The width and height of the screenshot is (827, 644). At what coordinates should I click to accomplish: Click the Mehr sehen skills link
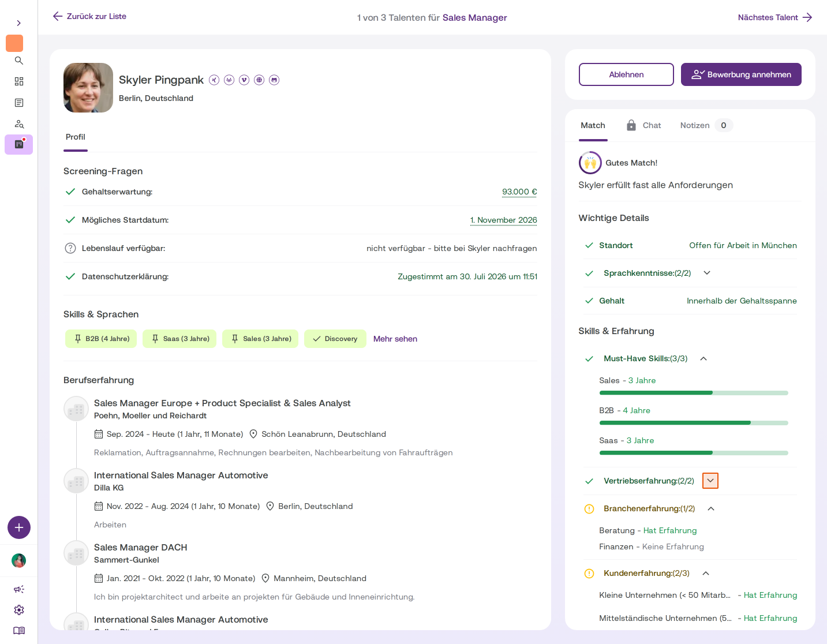point(395,339)
